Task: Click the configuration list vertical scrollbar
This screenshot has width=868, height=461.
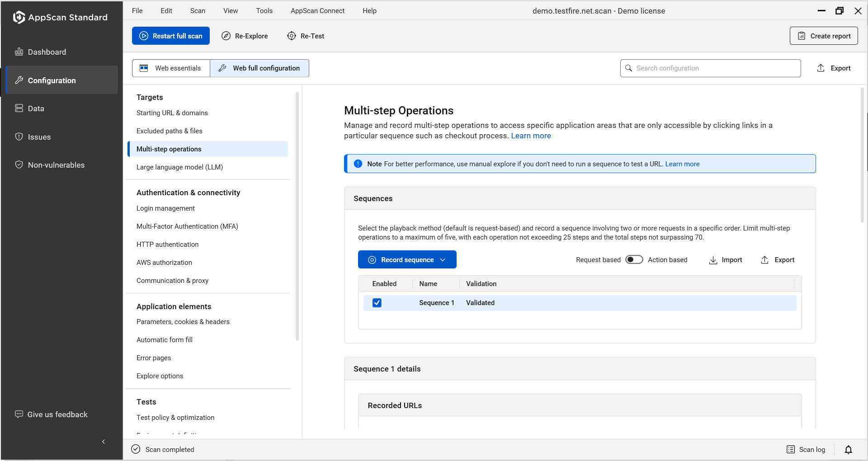Action: pos(297,217)
